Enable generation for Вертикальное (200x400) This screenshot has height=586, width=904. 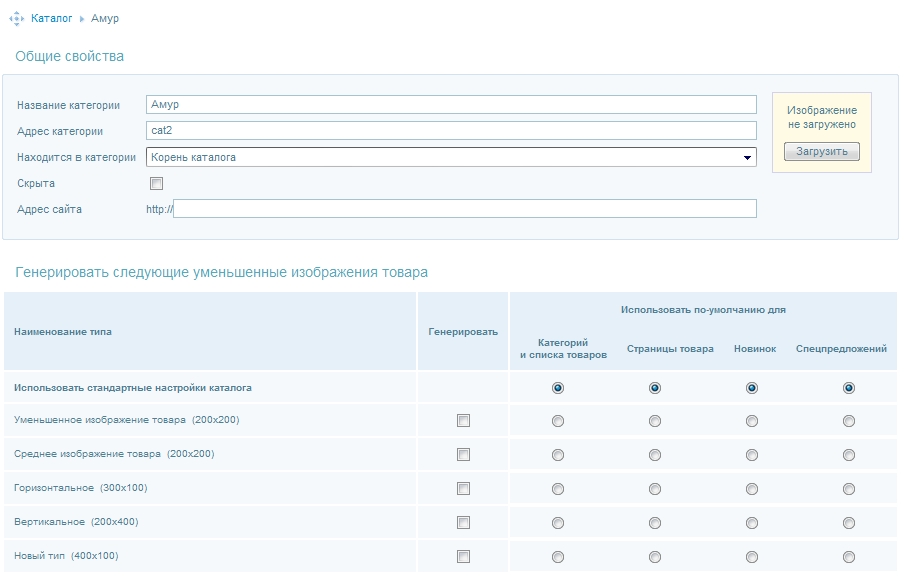click(463, 523)
